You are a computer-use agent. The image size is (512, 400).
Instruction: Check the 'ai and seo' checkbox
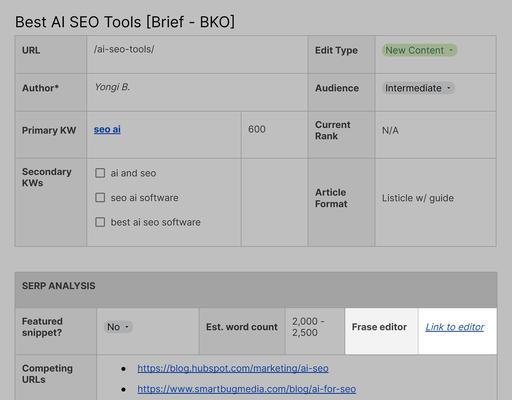point(100,173)
